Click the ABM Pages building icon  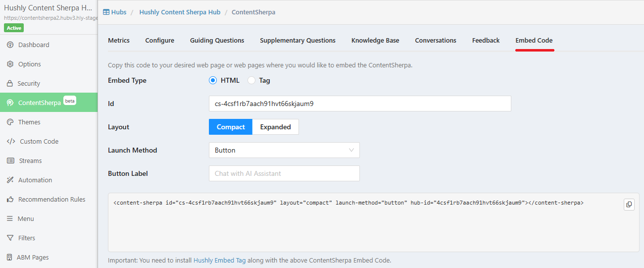[x=9, y=257]
